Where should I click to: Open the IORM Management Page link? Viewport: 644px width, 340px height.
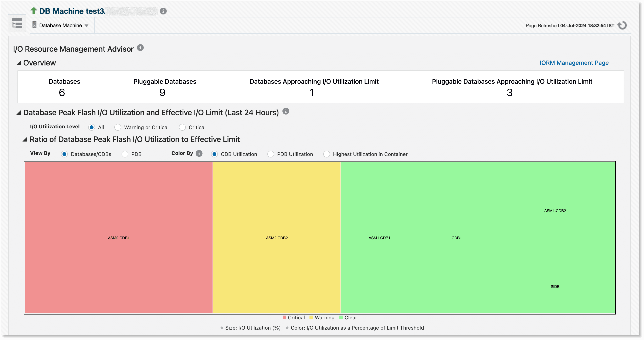click(x=574, y=63)
